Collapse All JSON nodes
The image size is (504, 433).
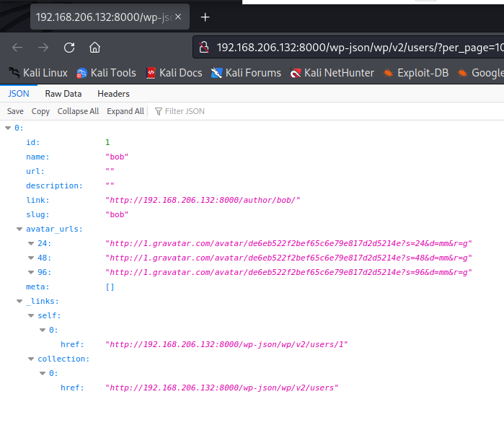tap(78, 111)
